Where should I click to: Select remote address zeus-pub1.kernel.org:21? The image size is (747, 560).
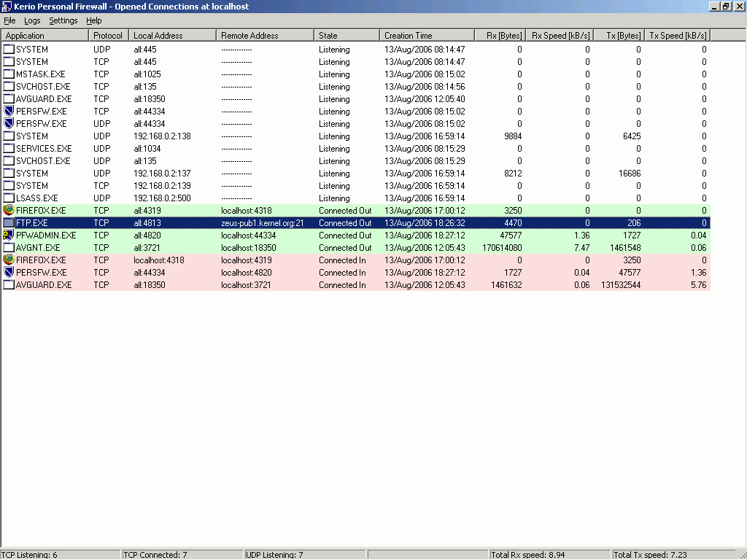click(263, 223)
